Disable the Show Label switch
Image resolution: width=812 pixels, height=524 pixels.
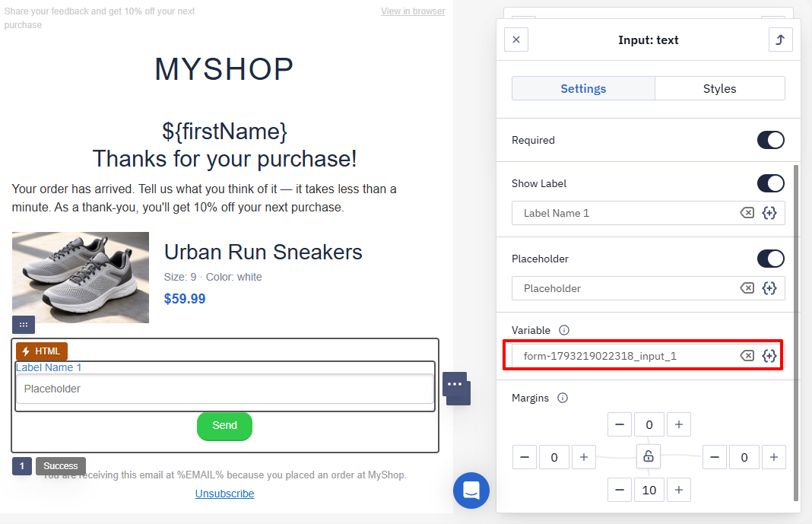coord(771,183)
